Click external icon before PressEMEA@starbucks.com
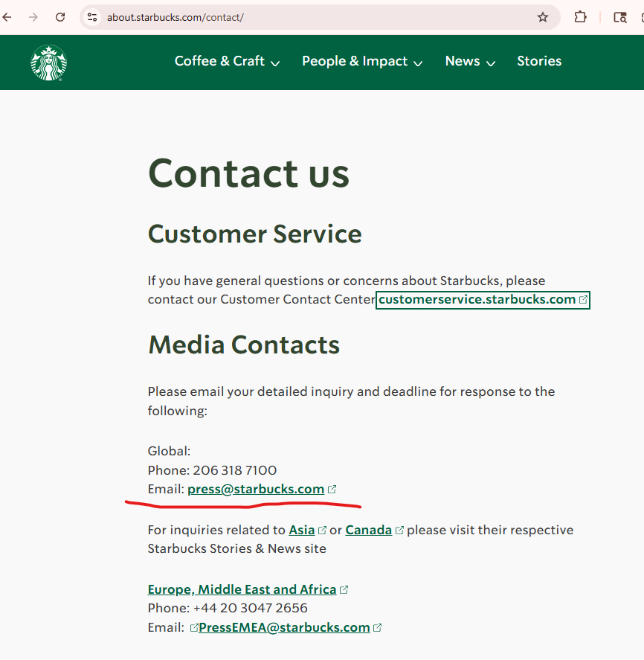Viewport: 644px width, 660px height. (x=194, y=627)
